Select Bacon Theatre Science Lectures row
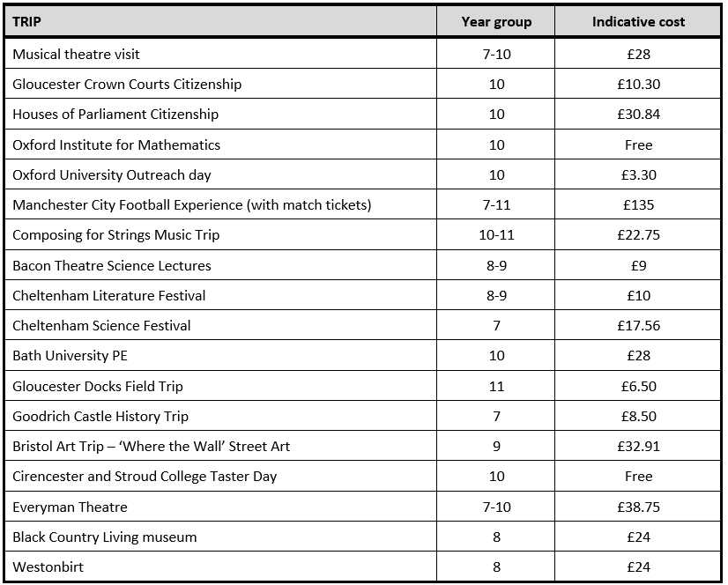The width and height of the screenshot is (728, 585). pos(112,265)
